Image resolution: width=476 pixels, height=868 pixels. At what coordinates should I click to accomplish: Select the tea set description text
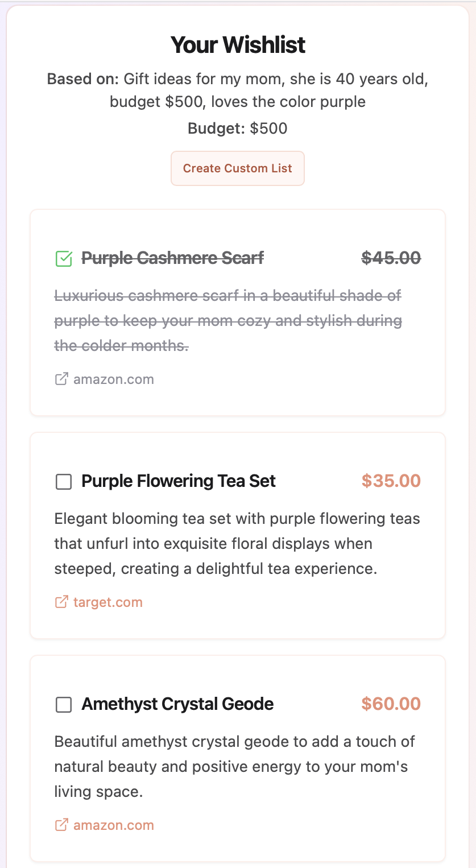coord(237,543)
